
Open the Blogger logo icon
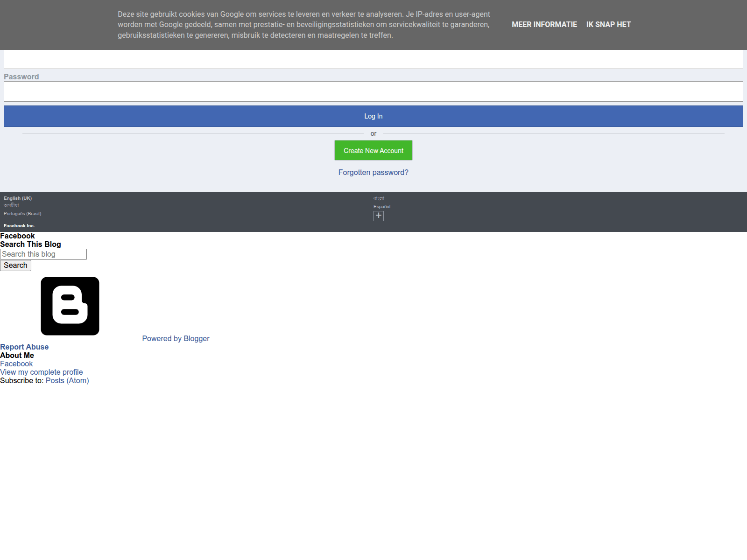pos(70,306)
